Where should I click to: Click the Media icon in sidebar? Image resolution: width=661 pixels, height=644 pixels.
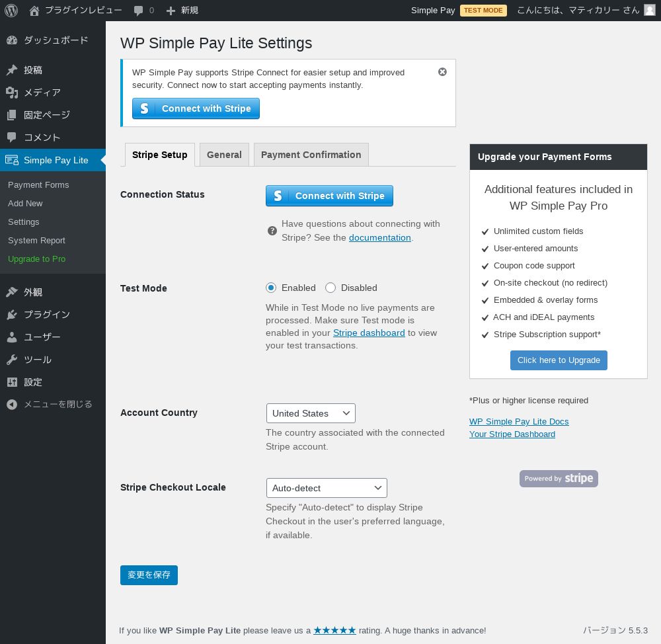tap(12, 93)
